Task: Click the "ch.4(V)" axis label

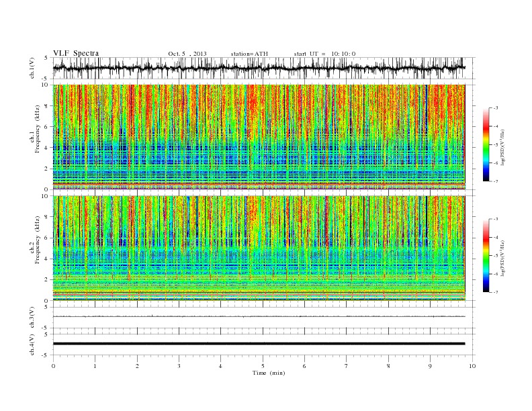Action: [x=32, y=345]
